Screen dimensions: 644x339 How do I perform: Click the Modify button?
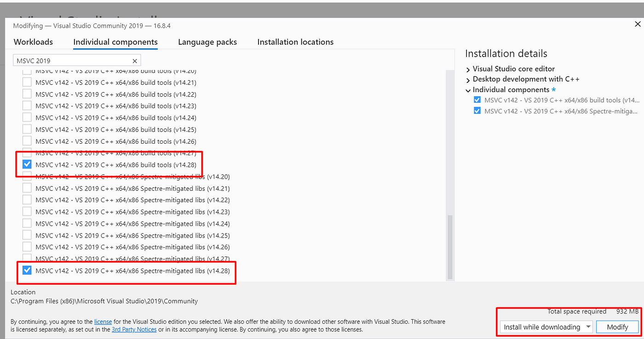click(x=617, y=327)
